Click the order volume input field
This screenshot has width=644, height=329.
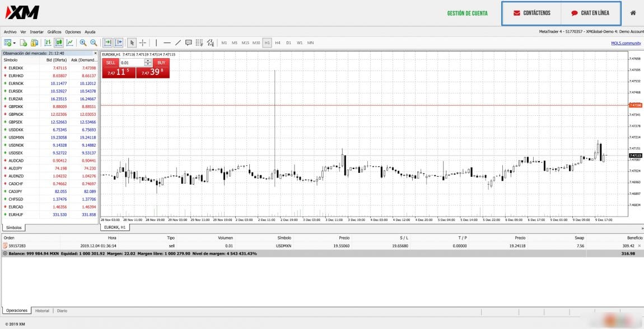(132, 63)
